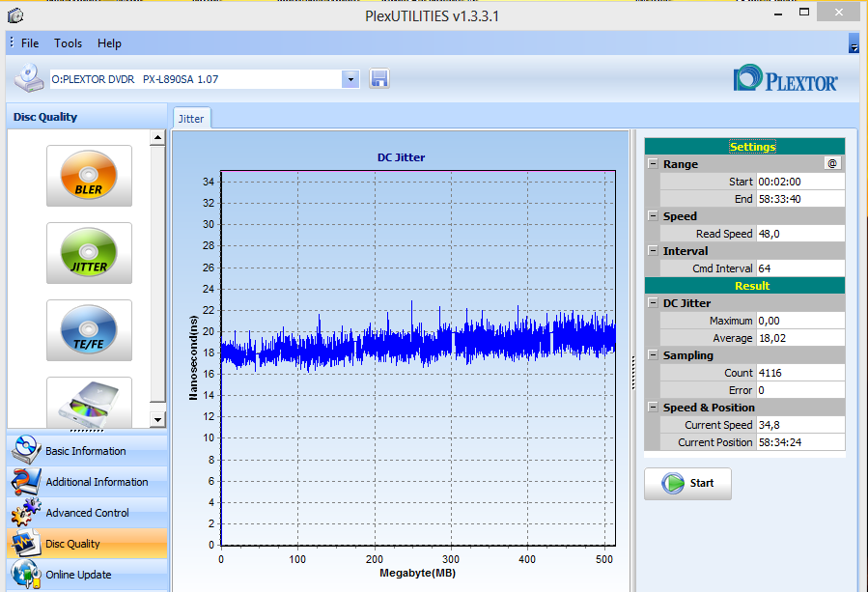Open the BLER disc test
868x592 pixels.
click(x=89, y=176)
